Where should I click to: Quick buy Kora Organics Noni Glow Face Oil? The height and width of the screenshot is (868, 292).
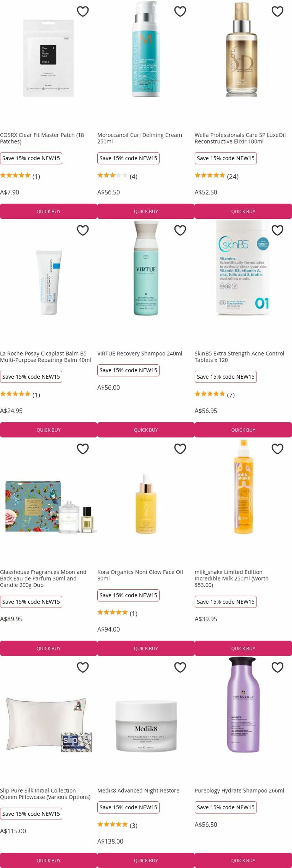click(146, 648)
